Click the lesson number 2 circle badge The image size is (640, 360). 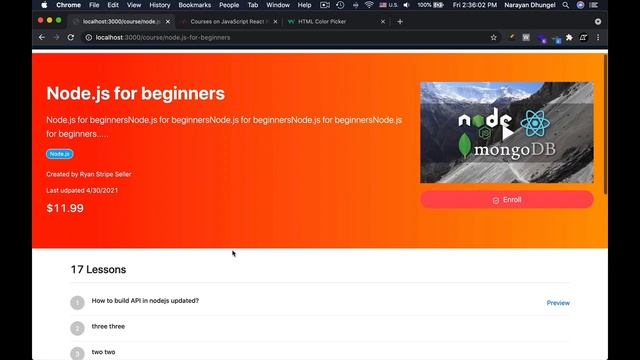click(x=77, y=328)
